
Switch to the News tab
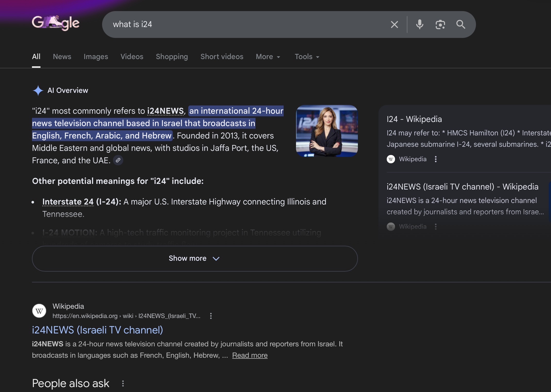click(62, 57)
